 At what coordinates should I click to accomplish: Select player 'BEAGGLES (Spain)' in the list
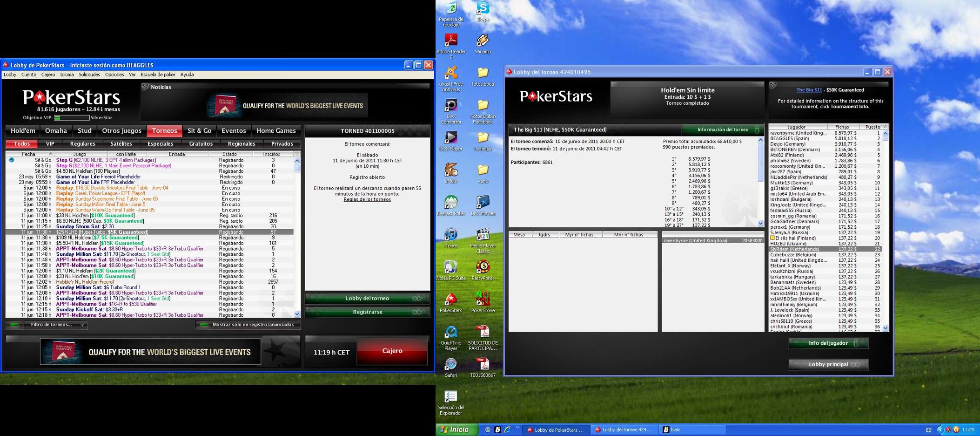coord(826,138)
